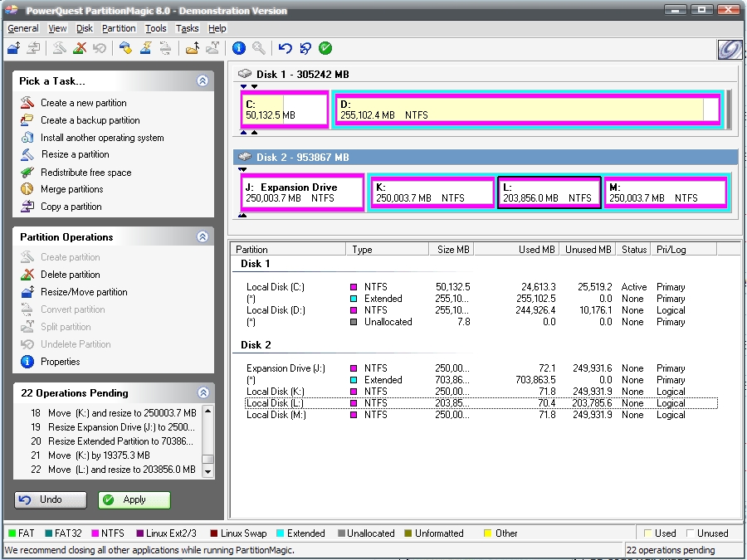
Task: Select the K: partition in Disk 2 map
Action: point(431,192)
